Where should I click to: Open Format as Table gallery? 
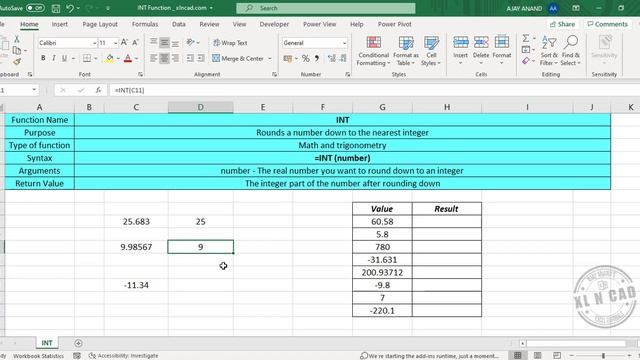click(x=406, y=51)
